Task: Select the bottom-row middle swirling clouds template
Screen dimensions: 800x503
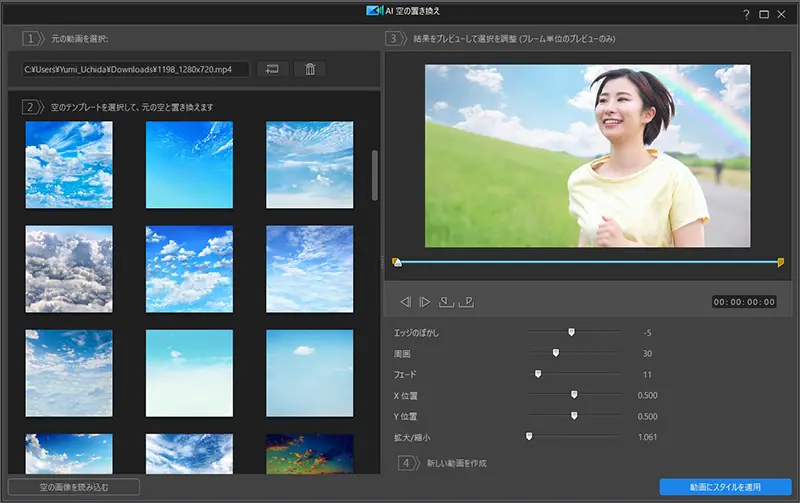Action: (x=189, y=454)
